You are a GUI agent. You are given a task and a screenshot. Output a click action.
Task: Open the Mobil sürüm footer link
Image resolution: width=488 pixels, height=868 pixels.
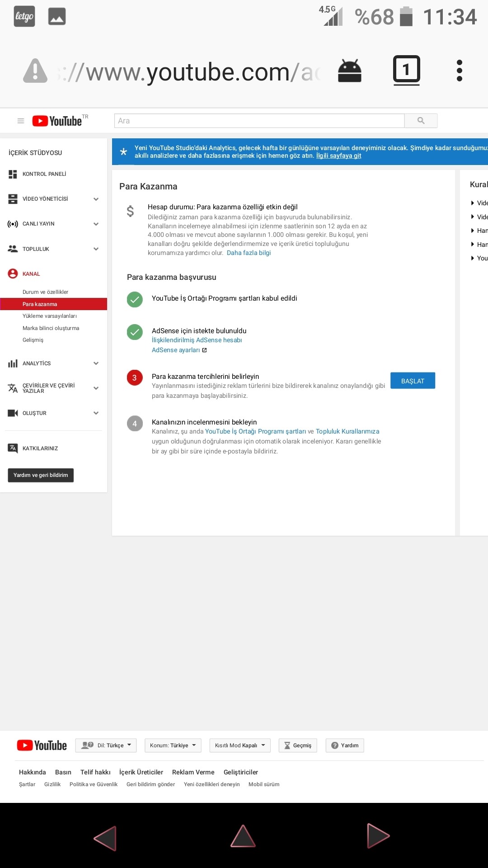click(x=264, y=784)
